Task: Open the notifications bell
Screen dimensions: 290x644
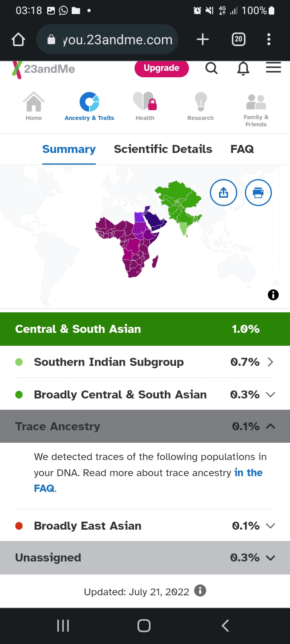Action: 243,68
